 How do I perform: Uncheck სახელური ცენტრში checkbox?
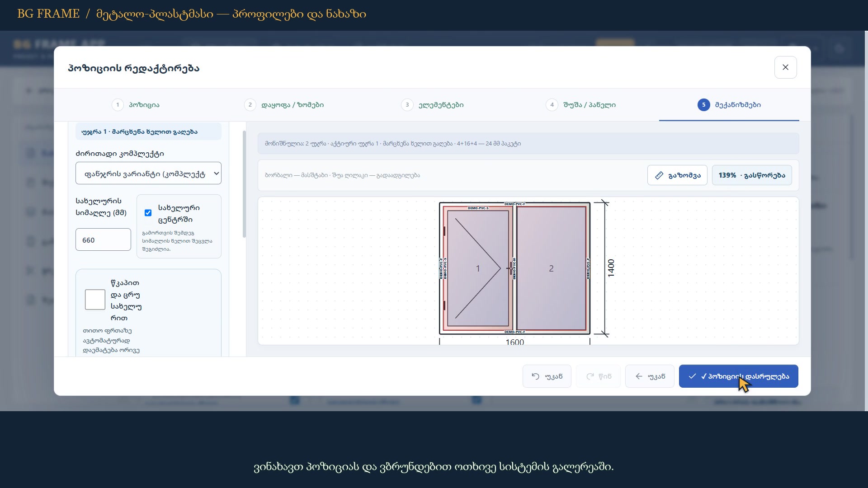point(148,213)
